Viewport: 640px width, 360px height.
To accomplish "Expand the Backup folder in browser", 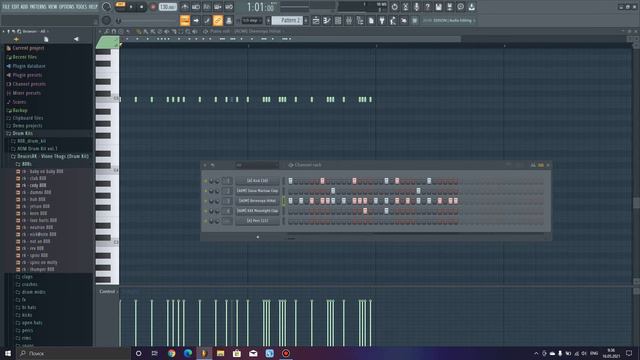I will coord(20,110).
